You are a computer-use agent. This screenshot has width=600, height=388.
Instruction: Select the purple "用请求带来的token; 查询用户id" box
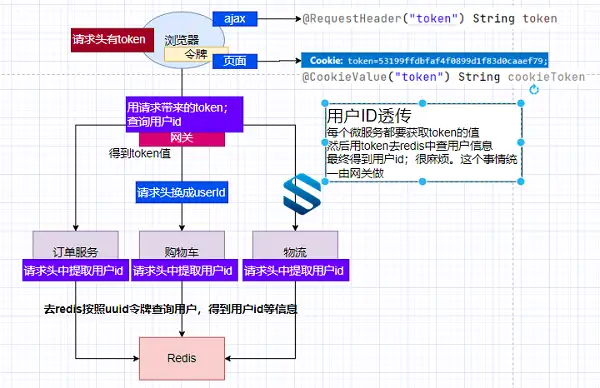184,114
